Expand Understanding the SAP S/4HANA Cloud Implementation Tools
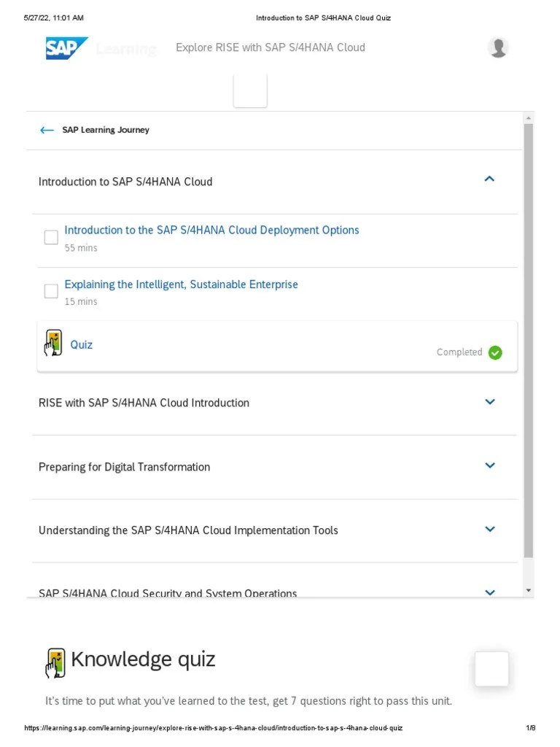The width and height of the screenshot is (560, 747). tap(490, 529)
